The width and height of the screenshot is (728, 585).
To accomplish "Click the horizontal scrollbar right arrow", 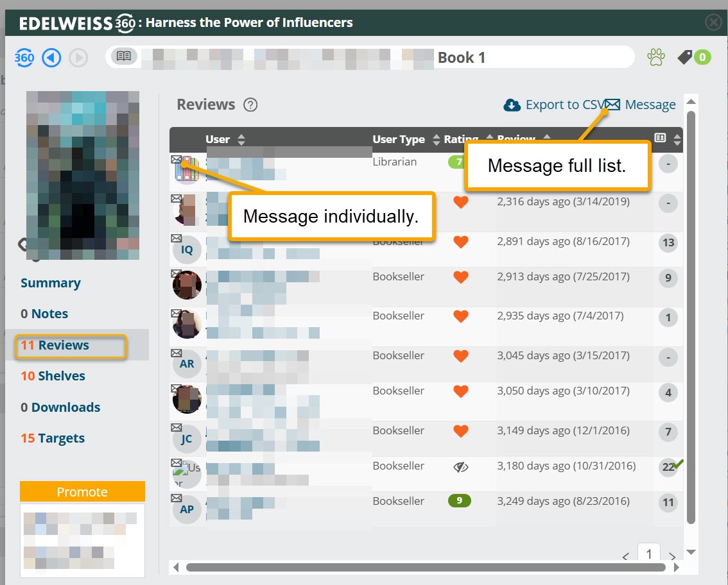I will pos(677,568).
